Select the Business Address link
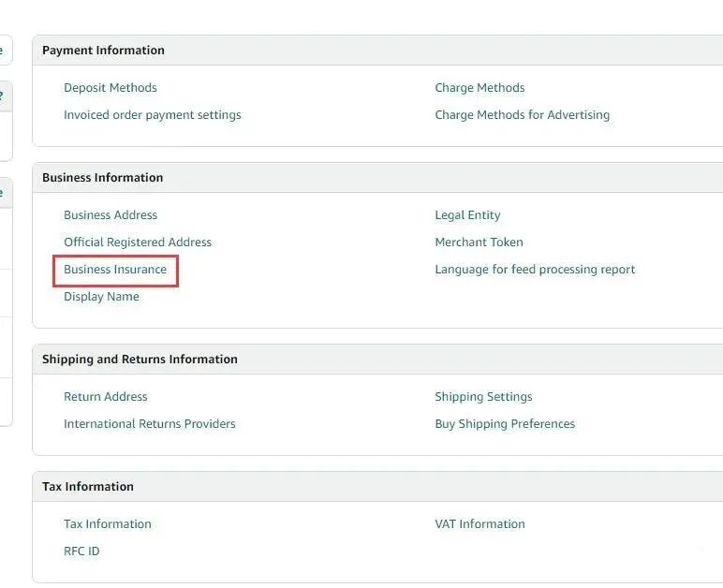 point(111,214)
